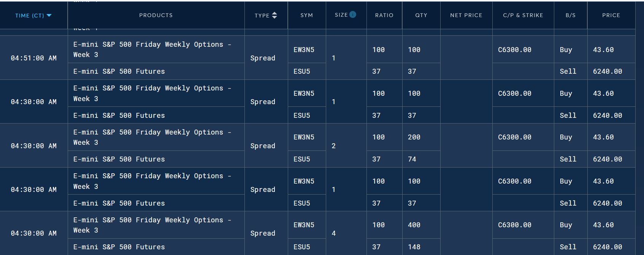Select the RATIO column header
Screen dimensions: 644x255
pos(384,15)
